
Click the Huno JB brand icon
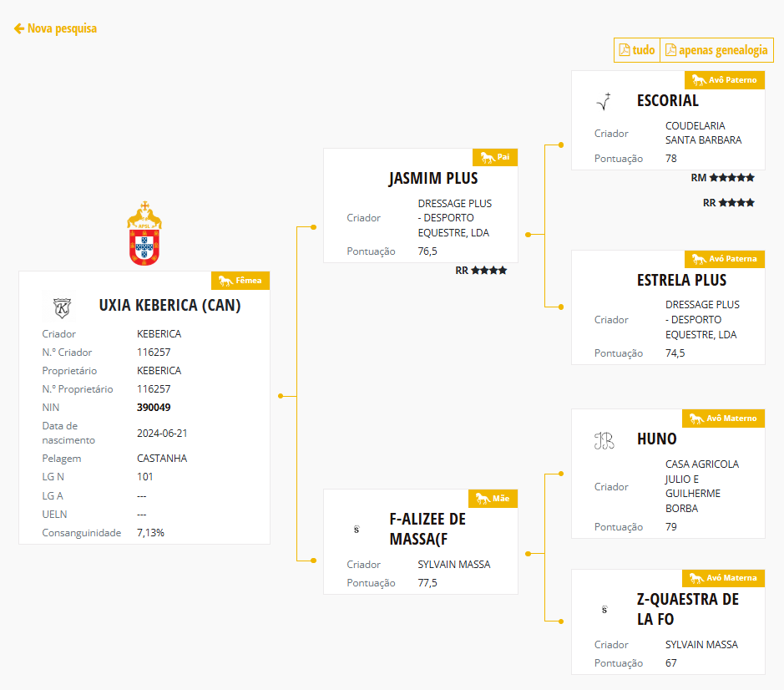click(x=604, y=440)
